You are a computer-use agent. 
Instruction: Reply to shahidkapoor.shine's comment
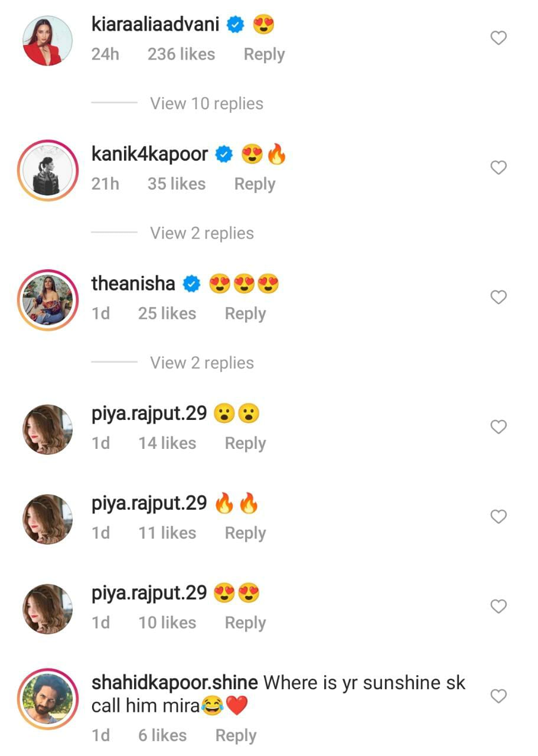click(x=236, y=735)
